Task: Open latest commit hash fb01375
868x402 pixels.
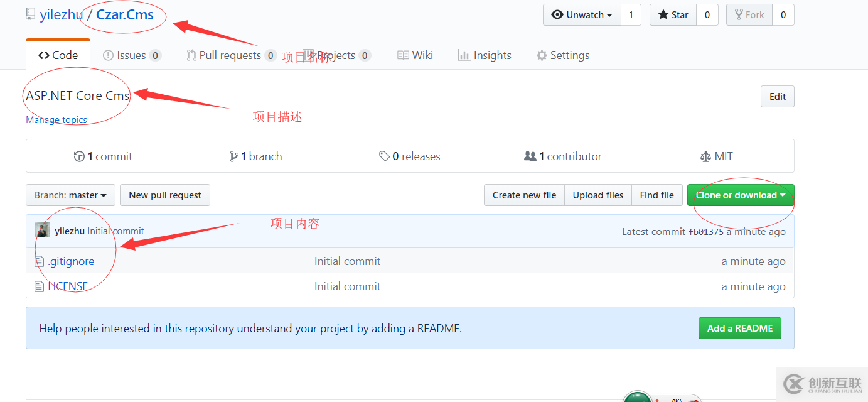Action: coord(705,232)
